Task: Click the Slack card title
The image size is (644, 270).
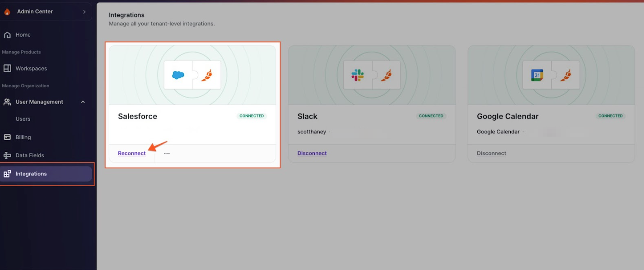Action: (x=308, y=116)
